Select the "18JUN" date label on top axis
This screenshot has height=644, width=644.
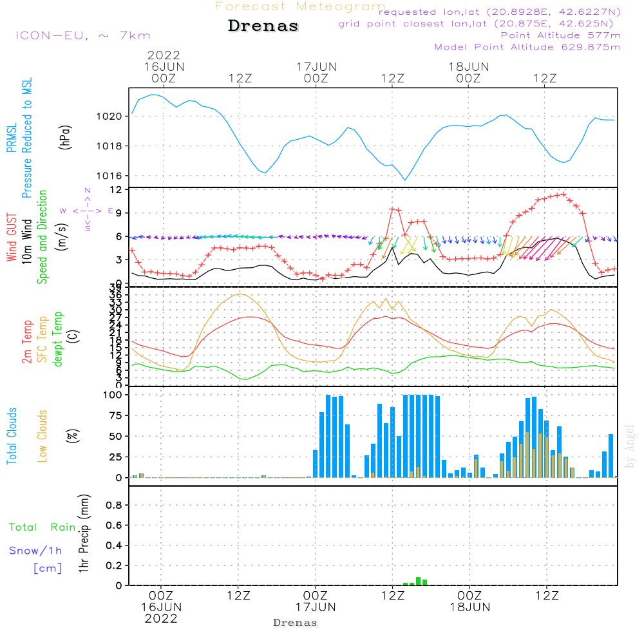point(469,67)
